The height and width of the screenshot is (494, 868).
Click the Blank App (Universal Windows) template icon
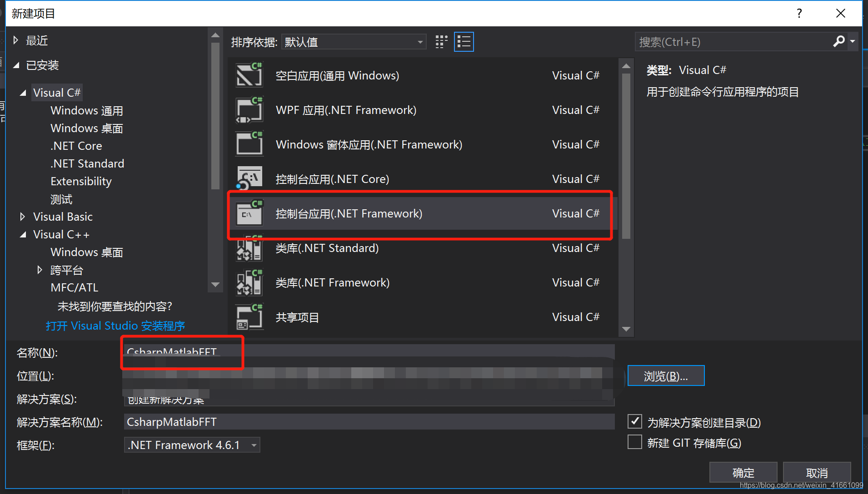[x=249, y=75]
